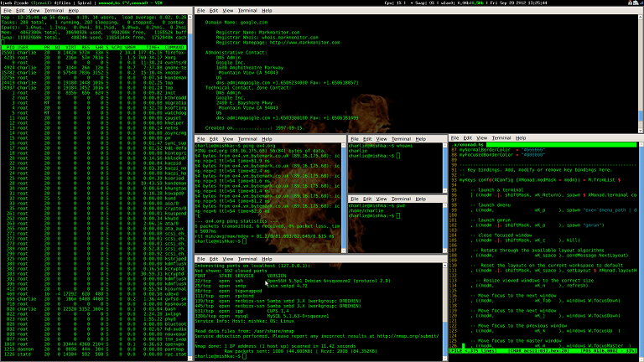
Task: Open View menu in the top process monitor window
Action: 34,11
